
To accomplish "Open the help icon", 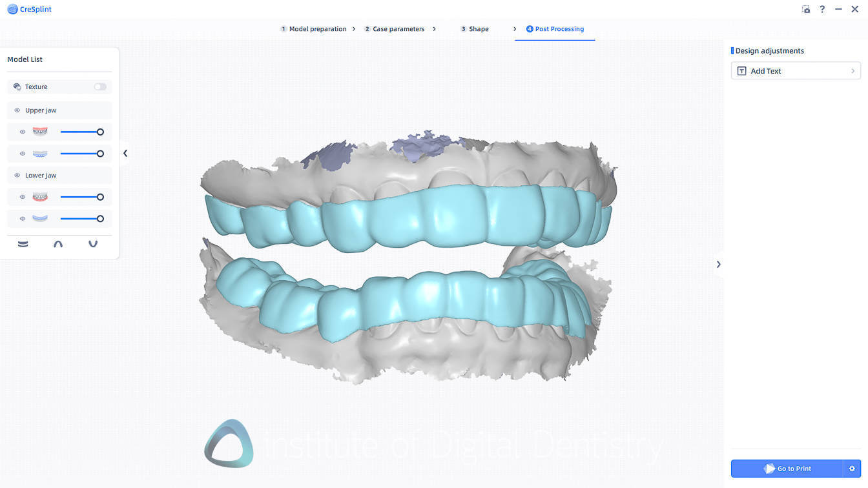I will click(822, 9).
